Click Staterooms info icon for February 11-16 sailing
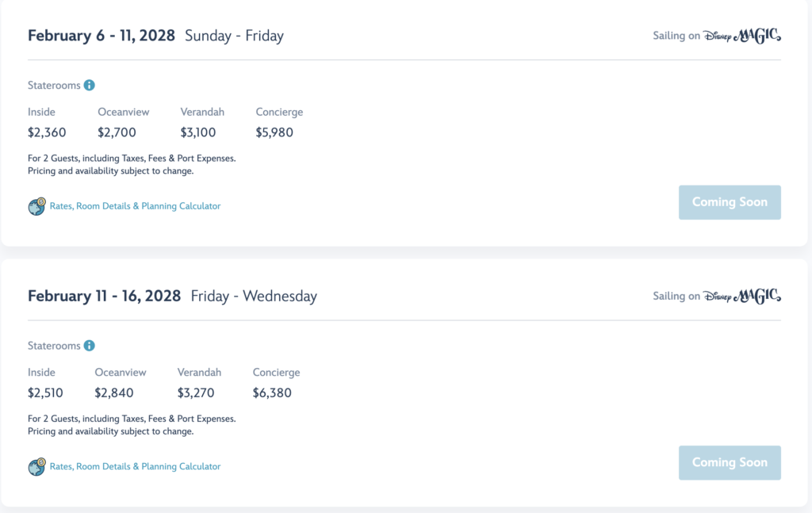Viewport: 812px width, 513px height. [89, 345]
